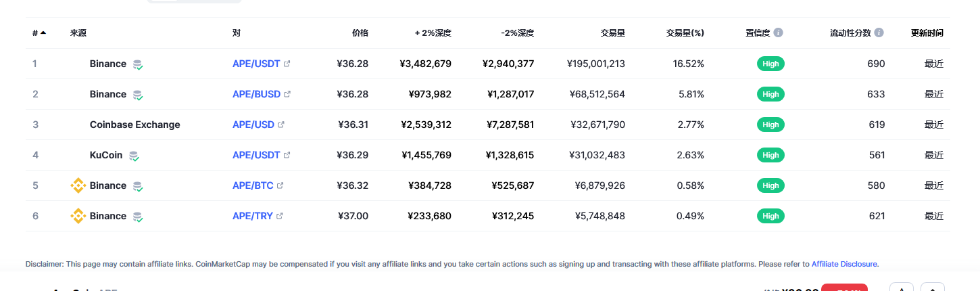Open external link icon next to APE/USD
The height and width of the screenshot is (291, 980).
[281, 125]
